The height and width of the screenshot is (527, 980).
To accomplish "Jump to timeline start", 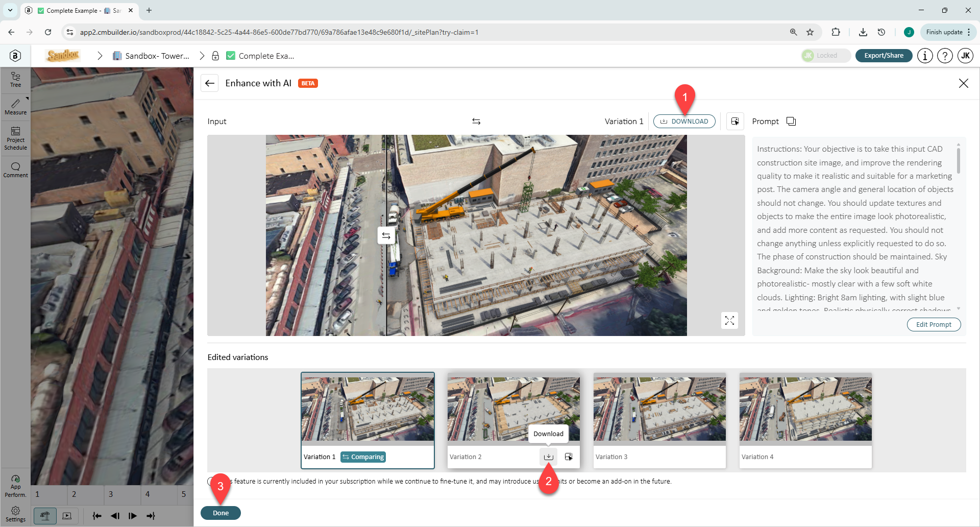I will [97, 516].
